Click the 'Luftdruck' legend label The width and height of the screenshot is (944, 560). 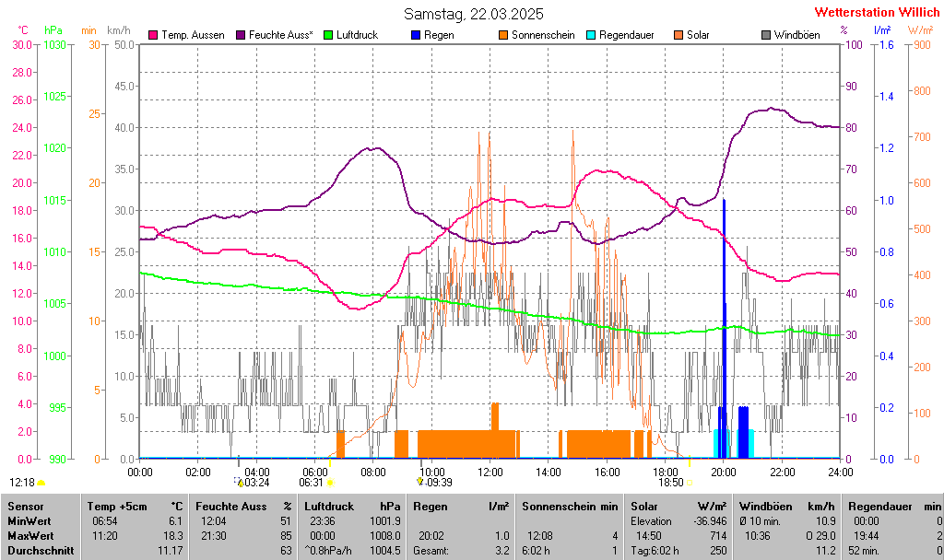[357, 35]
